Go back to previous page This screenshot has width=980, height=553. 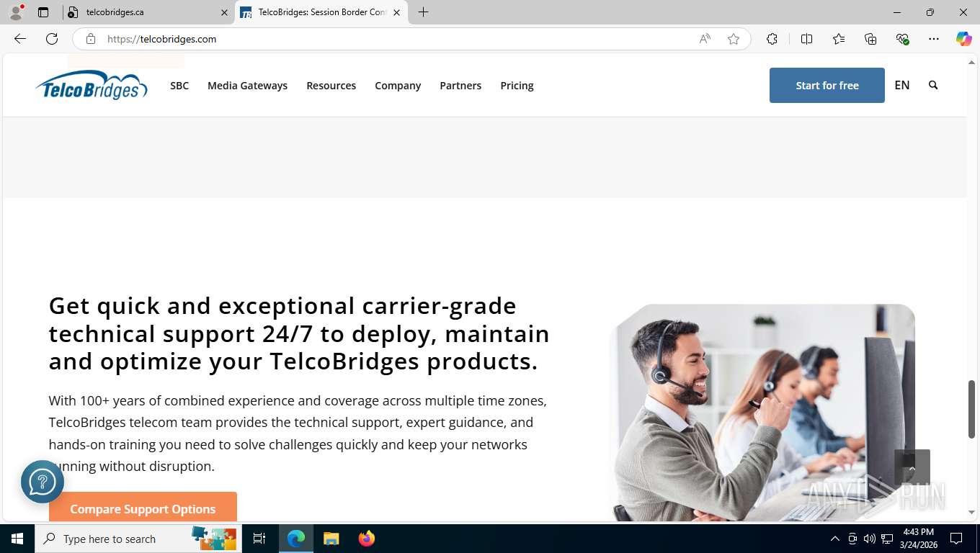pos(20,39)
